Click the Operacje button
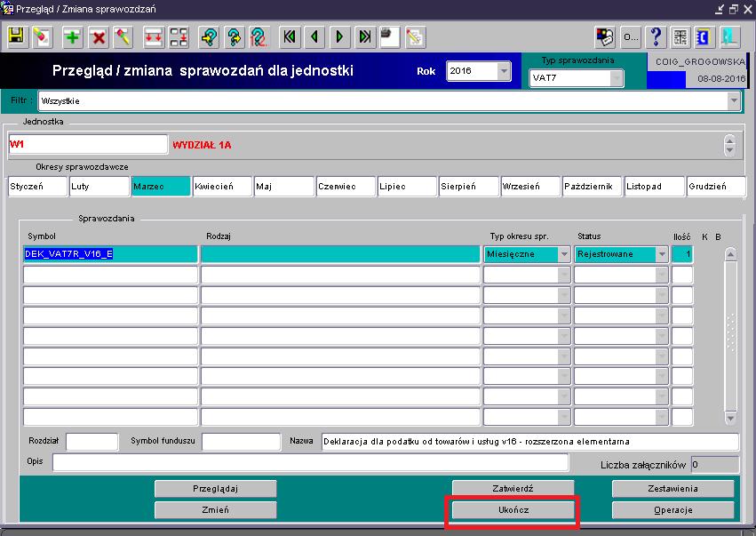756x536 pixels. pos(673,510)
